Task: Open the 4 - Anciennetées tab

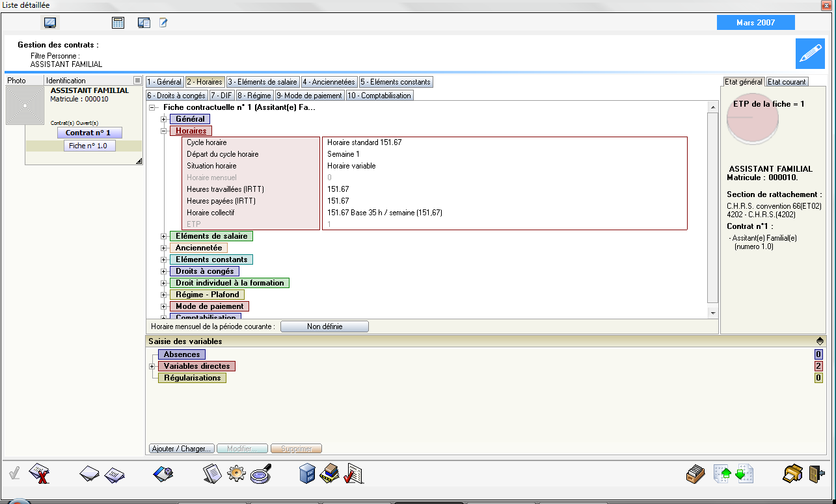Action: [x=329, y=82]
